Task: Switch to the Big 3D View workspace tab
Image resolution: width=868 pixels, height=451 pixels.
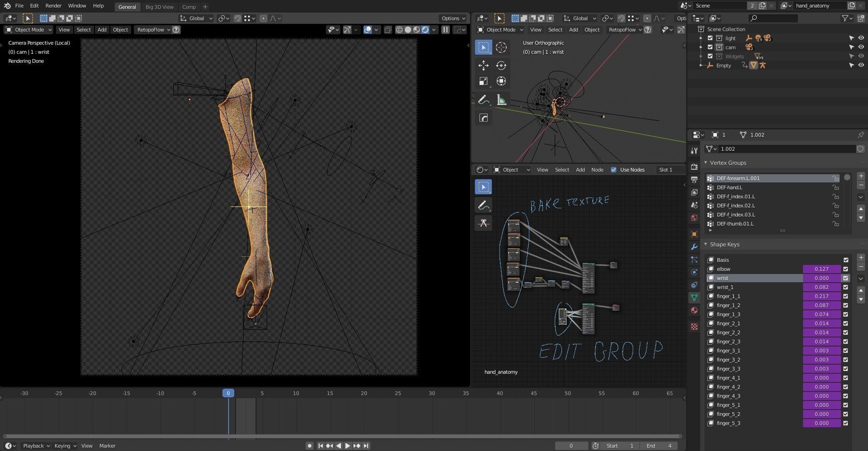Action: [x=159, y=7]
